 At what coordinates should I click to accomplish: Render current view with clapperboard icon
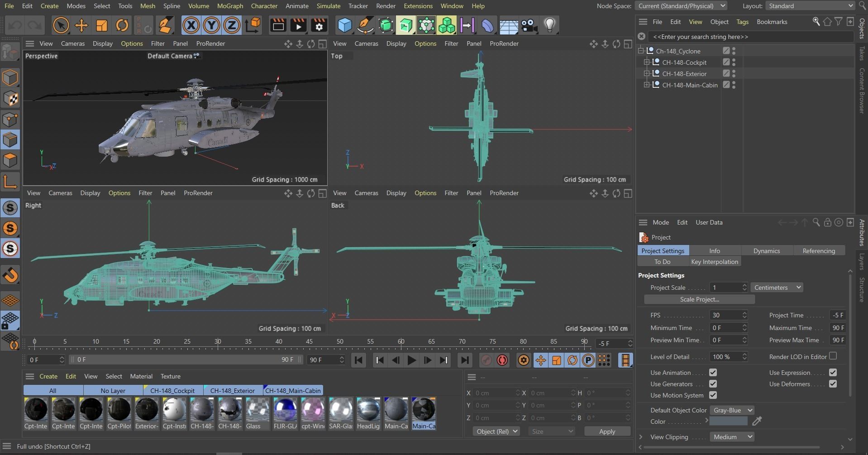[x=278, y=25]
